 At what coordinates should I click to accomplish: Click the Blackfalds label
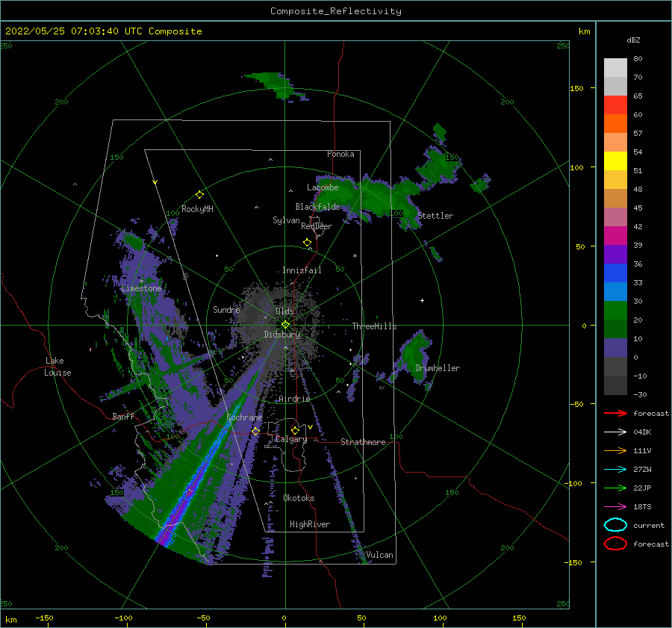317,207
